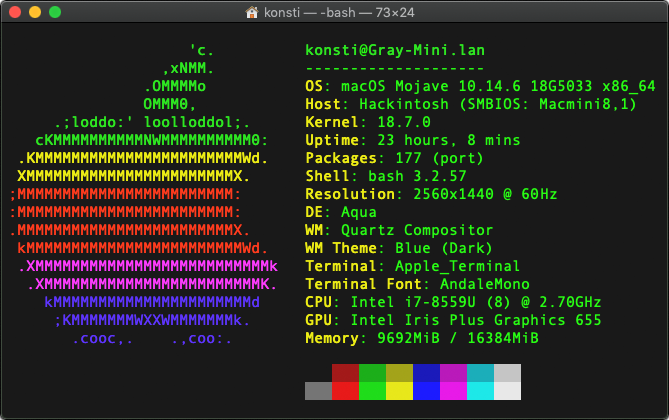Screen dimensions: 669x420
Task: Click the Uptime value '23 hours, 8 mins'
Action: (449, 140)
